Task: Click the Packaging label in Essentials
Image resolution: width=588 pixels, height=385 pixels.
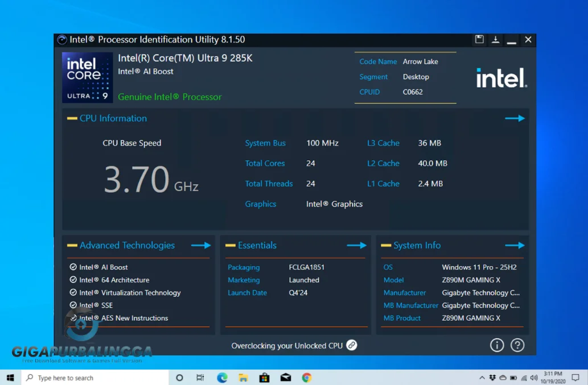Action: 244,267
